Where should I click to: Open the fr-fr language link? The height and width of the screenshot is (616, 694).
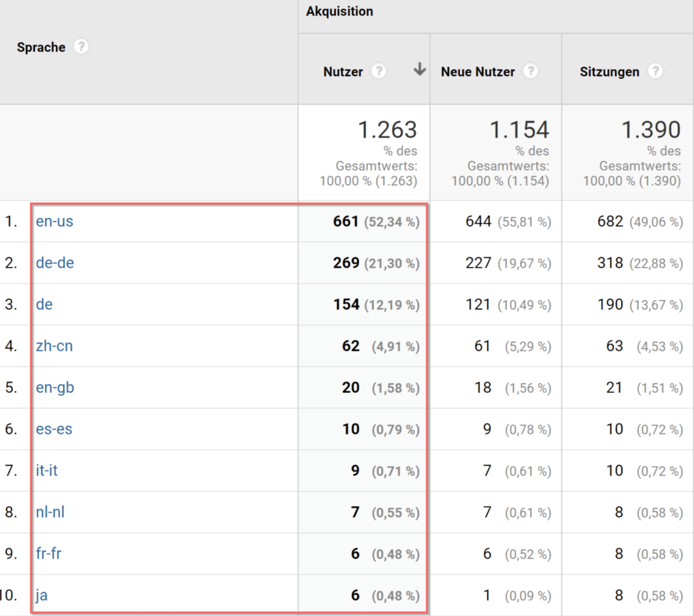coord(49,553)
